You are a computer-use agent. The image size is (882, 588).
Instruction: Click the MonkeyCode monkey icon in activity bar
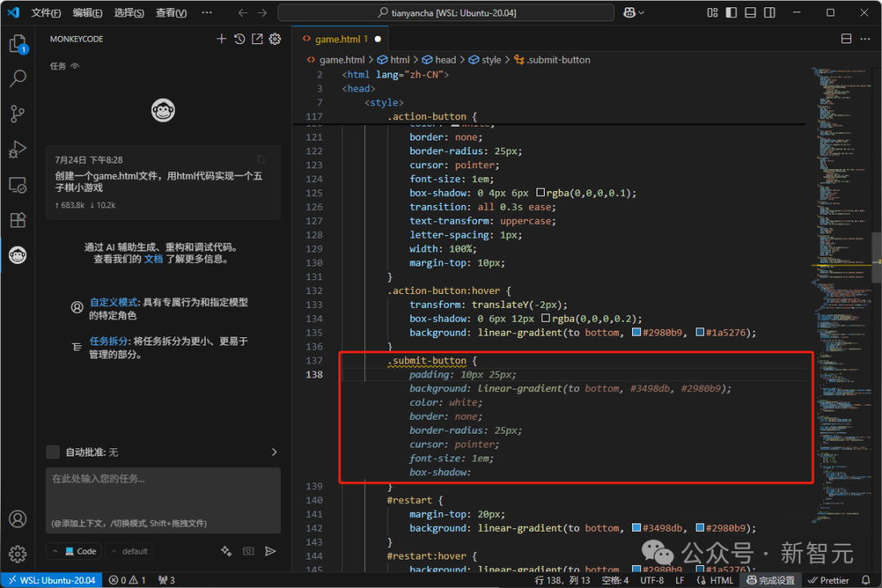pos(17,256)
